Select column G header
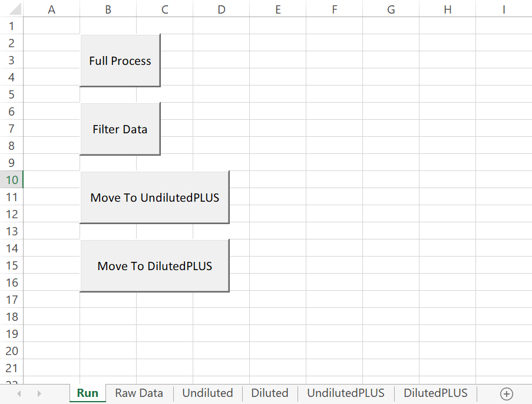The width and height of the screenshot is (532, 404). [x=391, y=9]
